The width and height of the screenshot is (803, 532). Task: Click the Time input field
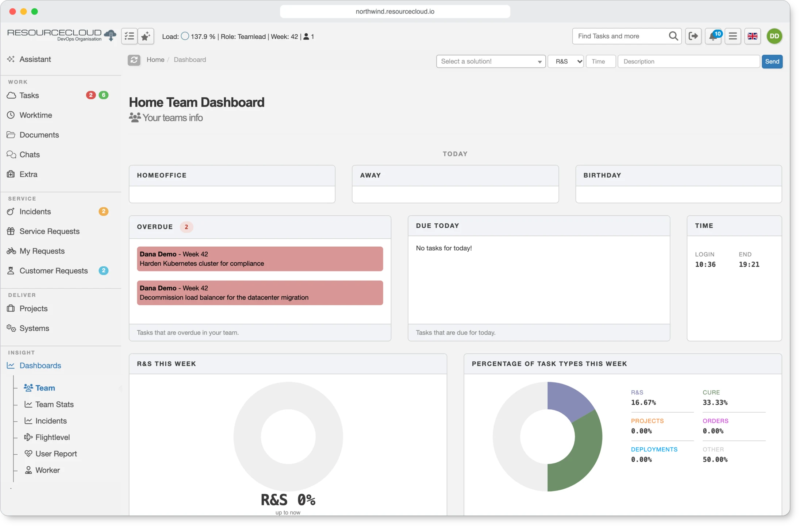(601, 61)
